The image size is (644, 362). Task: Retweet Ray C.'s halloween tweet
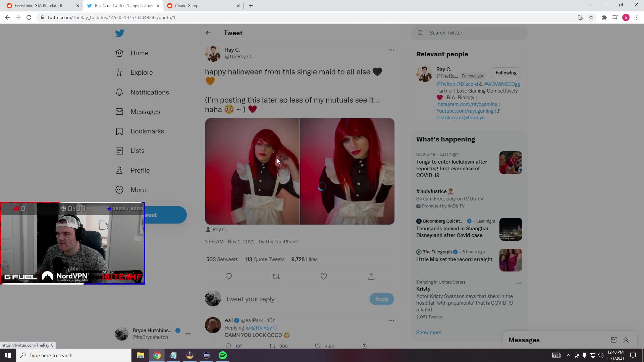(x=276, y=277)
